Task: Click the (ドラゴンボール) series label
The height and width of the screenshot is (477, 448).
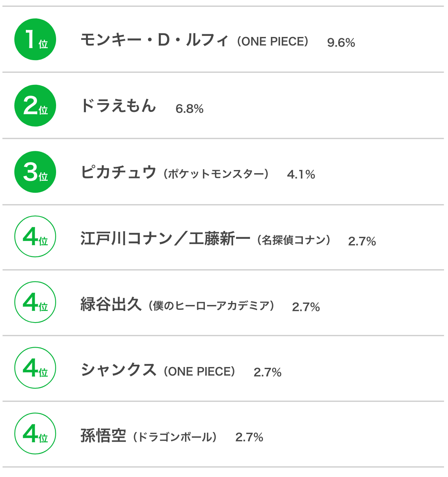Action: [175, 437]
